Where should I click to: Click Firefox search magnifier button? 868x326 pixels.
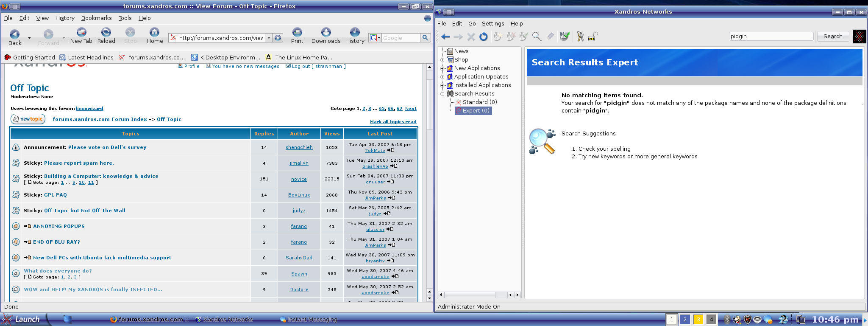click(425, 38)
